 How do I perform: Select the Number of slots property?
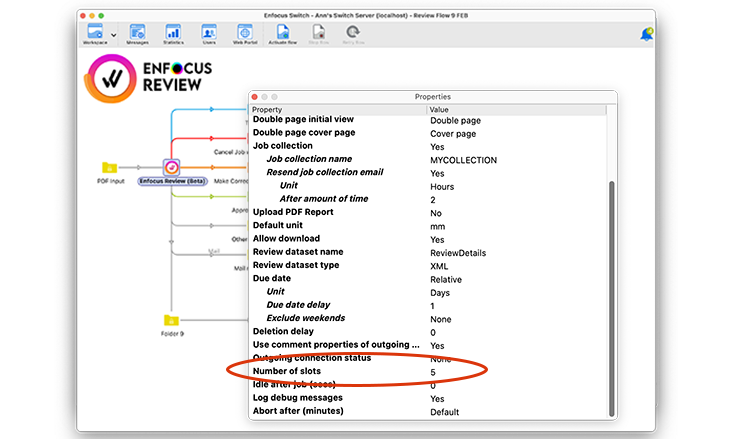pos(287,371)
